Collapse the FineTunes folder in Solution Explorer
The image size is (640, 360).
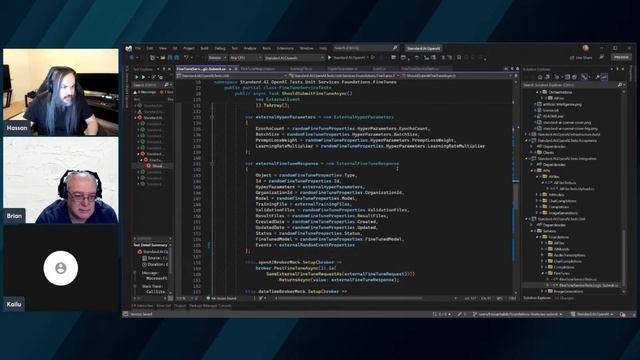pos(543,273)
